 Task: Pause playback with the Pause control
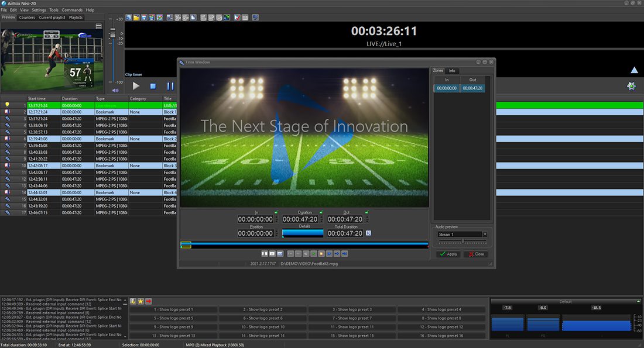pos(170,86)
